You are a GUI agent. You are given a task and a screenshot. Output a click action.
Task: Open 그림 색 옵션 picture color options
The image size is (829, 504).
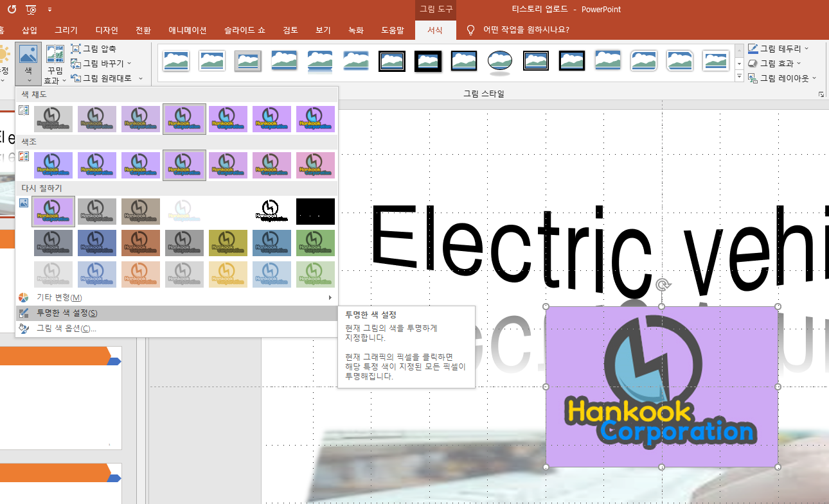click(x=176, y=328)
